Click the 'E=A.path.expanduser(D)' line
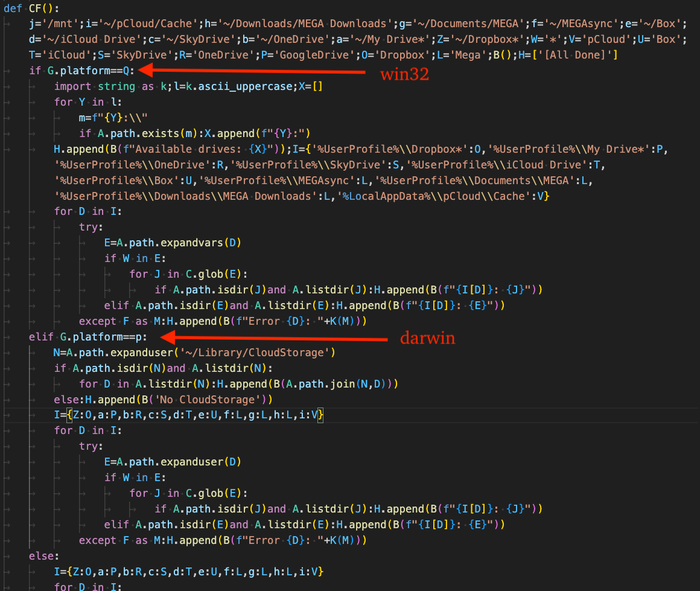 [172, 462]
